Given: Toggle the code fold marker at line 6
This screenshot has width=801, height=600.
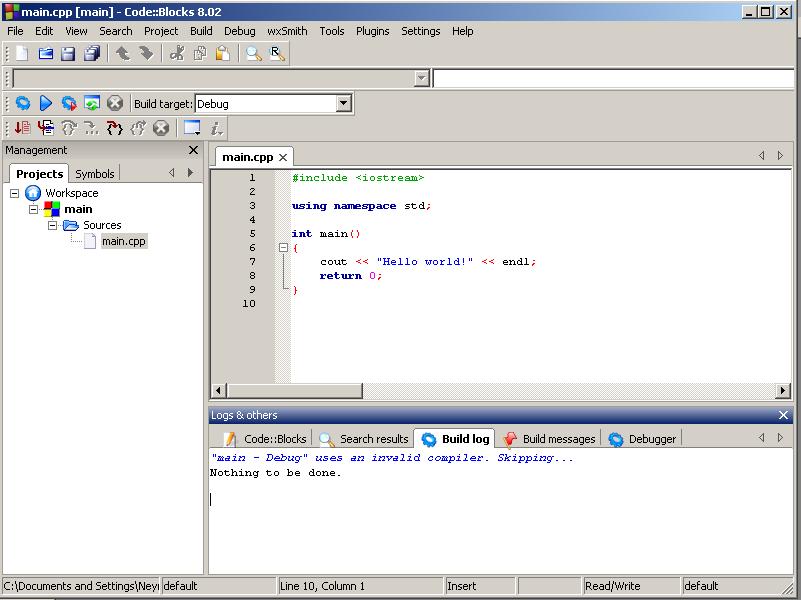Looking at the screenshot, I should pos(283,248).
